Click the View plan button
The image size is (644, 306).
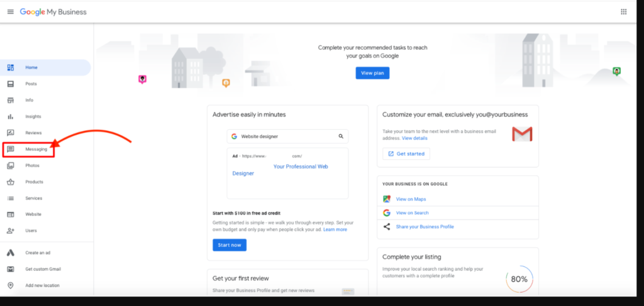pyautogui.click(x=372, y=73)
